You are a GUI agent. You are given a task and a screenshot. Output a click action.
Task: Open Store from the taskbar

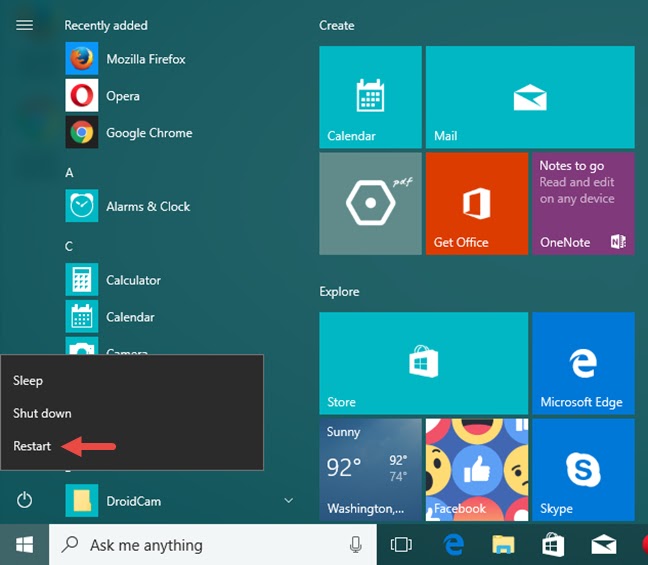click(x=553, y=545)
